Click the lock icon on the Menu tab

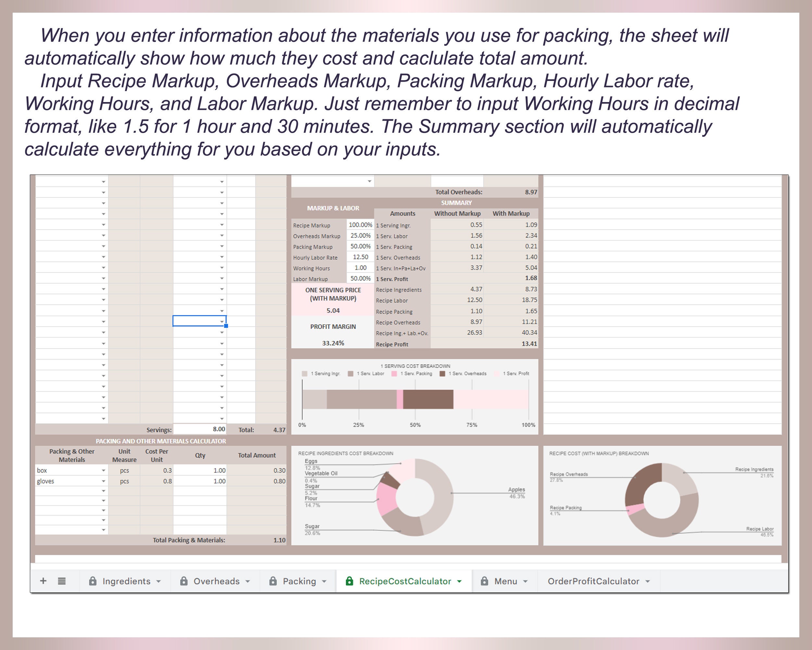485,581
